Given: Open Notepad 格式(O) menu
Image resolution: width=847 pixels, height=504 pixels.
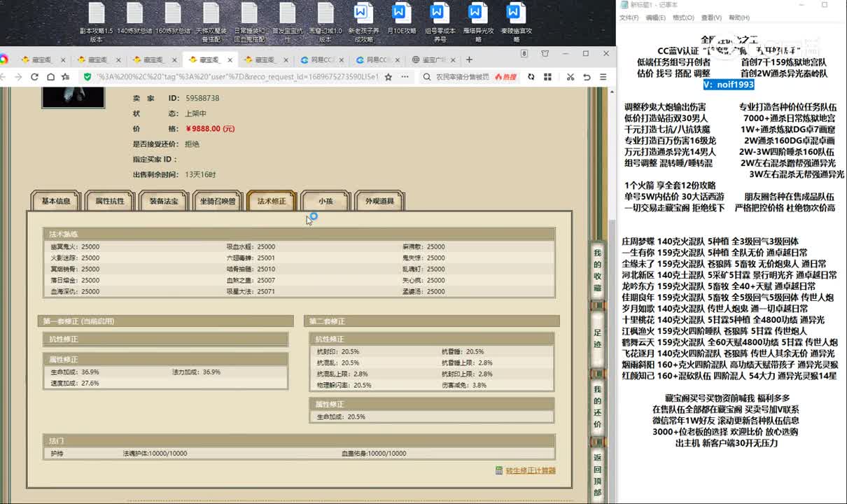Looking at the screenshot, I should point(683,17).
